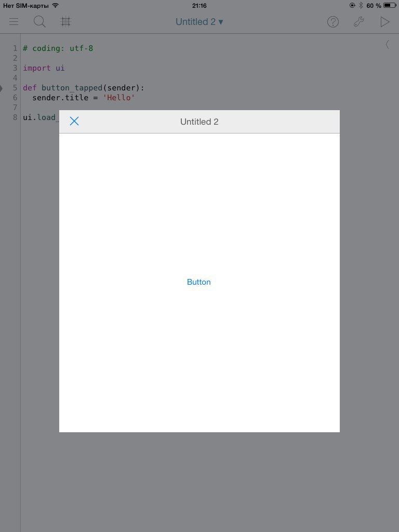
Task: Tap the function marker beside line 5
Action: click(x=1, y=88)
